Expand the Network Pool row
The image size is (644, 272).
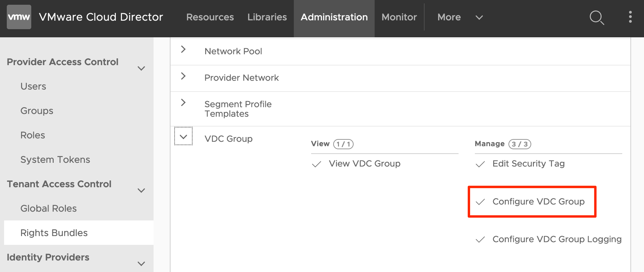183,50
